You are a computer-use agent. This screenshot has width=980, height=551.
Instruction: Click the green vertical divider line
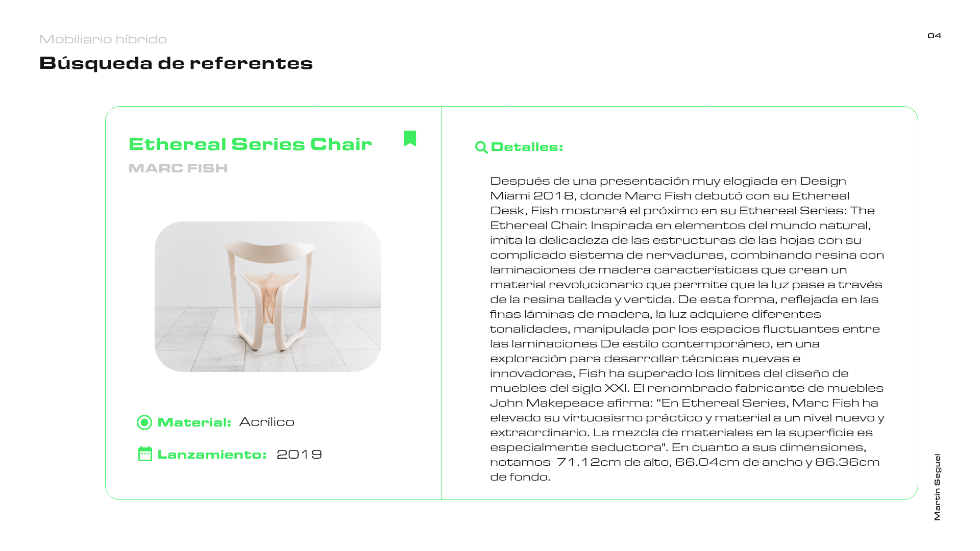point(442,303)
